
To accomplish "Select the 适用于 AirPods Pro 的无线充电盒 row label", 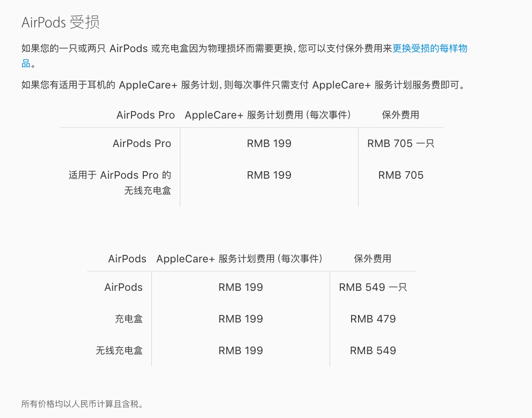I will click(x=120, y=183).
